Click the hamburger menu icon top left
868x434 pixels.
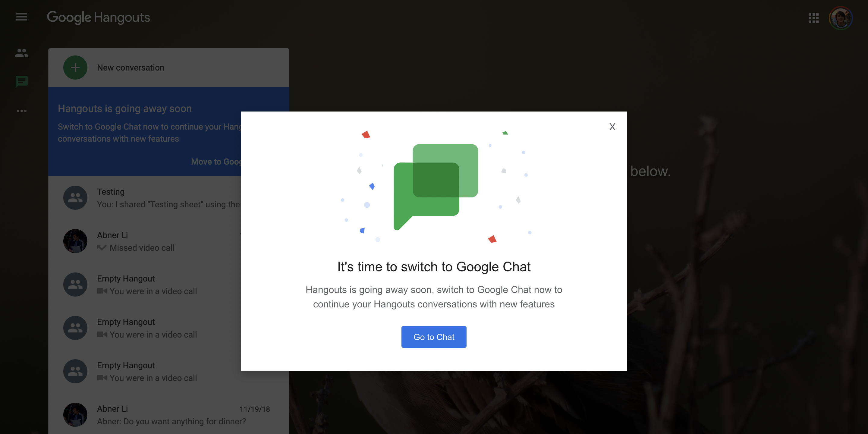click(22, 17)
